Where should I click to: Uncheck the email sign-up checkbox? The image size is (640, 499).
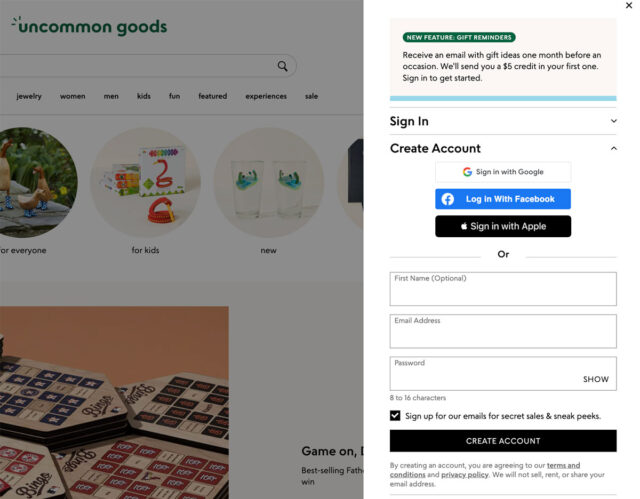[396, 416]
